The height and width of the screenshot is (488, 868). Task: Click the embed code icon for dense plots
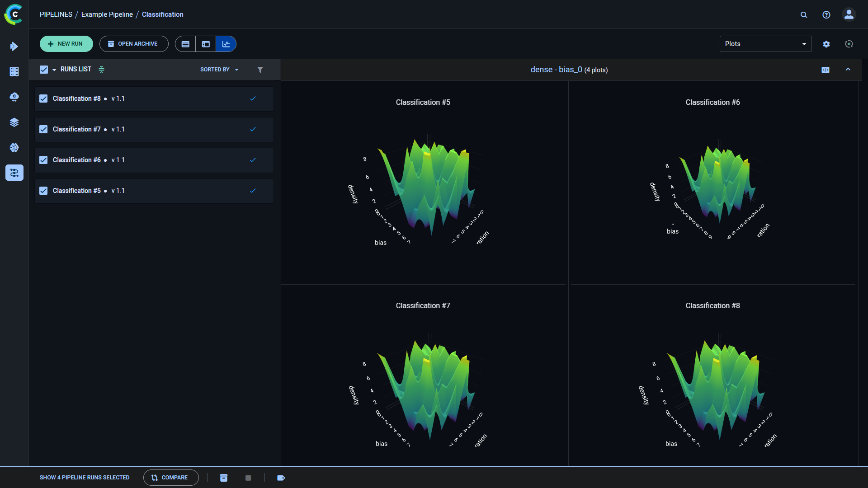tap(826, 70)
